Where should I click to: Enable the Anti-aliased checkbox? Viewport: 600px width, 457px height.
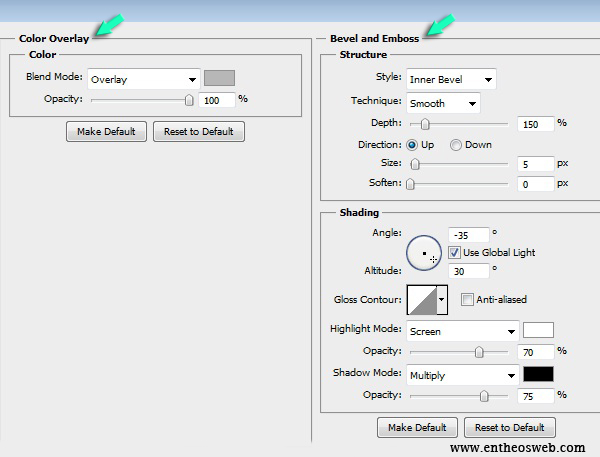467,299
